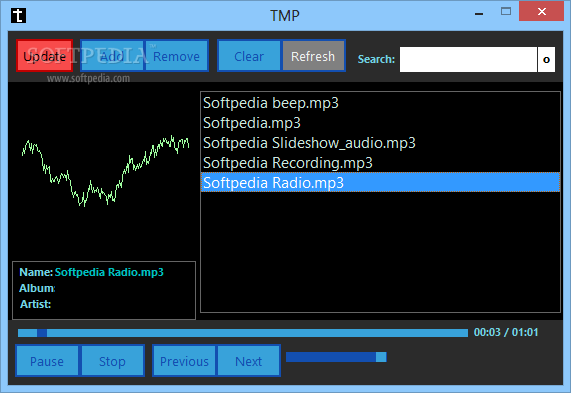Select Softpedia Slideshow_audio.mp3 track
This screenshot has width=571, height=393.
(380, 143)
